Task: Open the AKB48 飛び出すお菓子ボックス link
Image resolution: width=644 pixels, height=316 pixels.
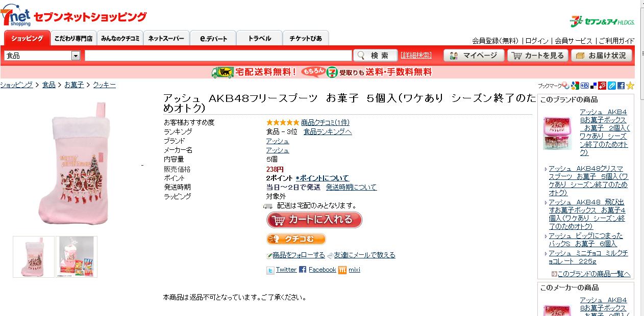Action: 587,214
